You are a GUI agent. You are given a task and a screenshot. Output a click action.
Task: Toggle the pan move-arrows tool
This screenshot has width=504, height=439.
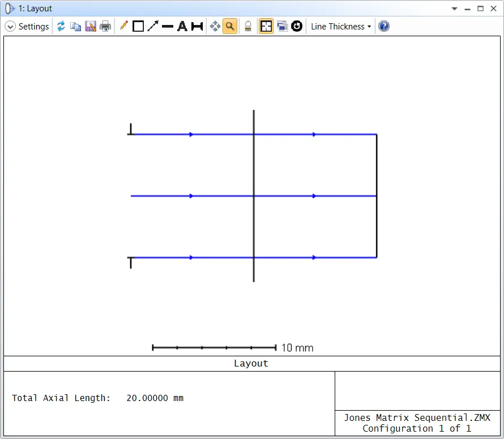[x=215, y=26]
